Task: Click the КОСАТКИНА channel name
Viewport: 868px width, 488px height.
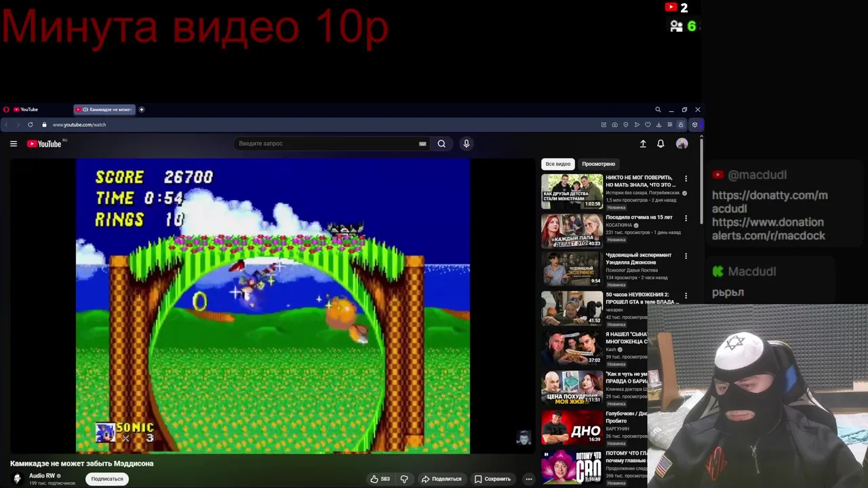Action: point(618,225)
